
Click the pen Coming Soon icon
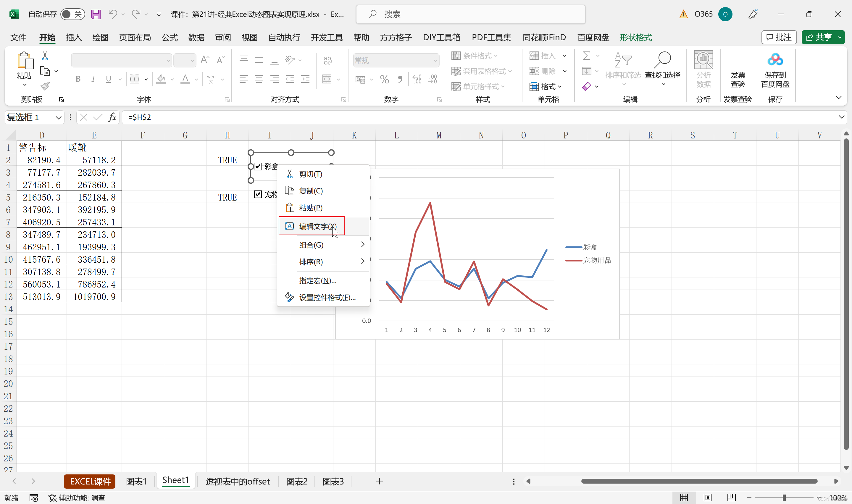(x=753, y=14)
